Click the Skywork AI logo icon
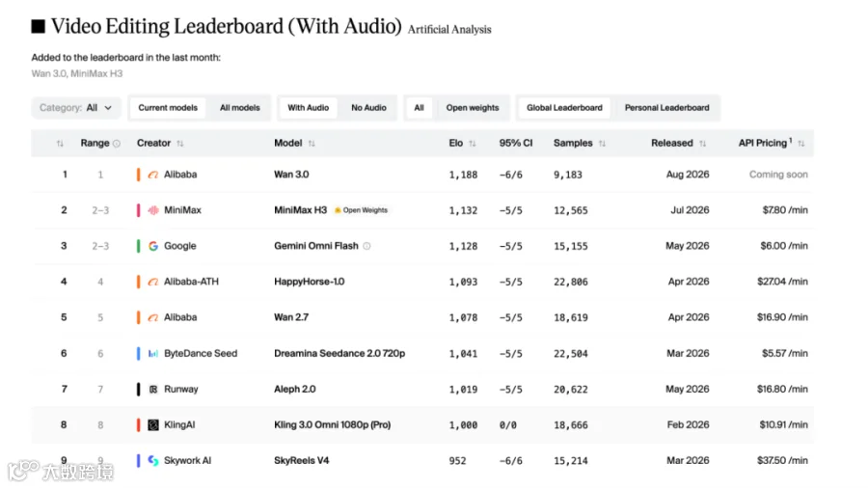The image size is (868, 488). pos(153,460)
